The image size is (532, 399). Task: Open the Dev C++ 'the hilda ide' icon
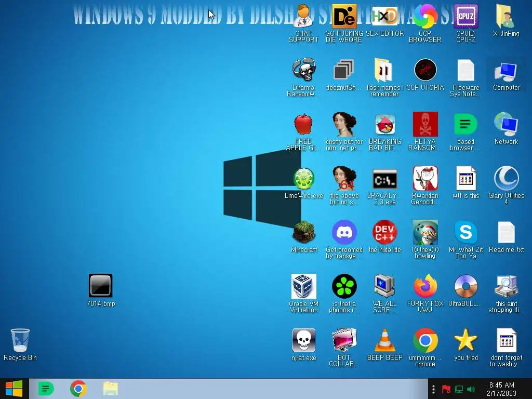[384, 237]
